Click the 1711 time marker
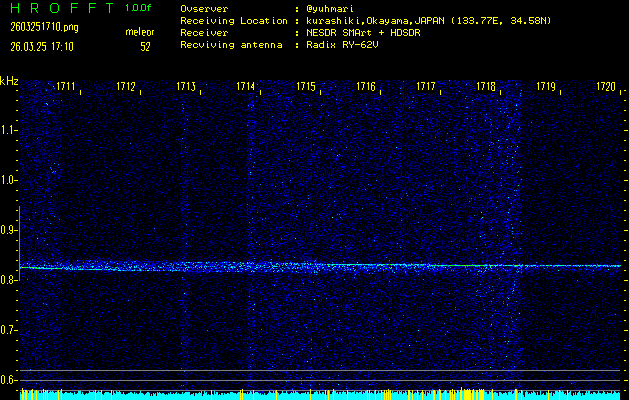The height and width of the screenshot is (400, 629). (65, 86)
